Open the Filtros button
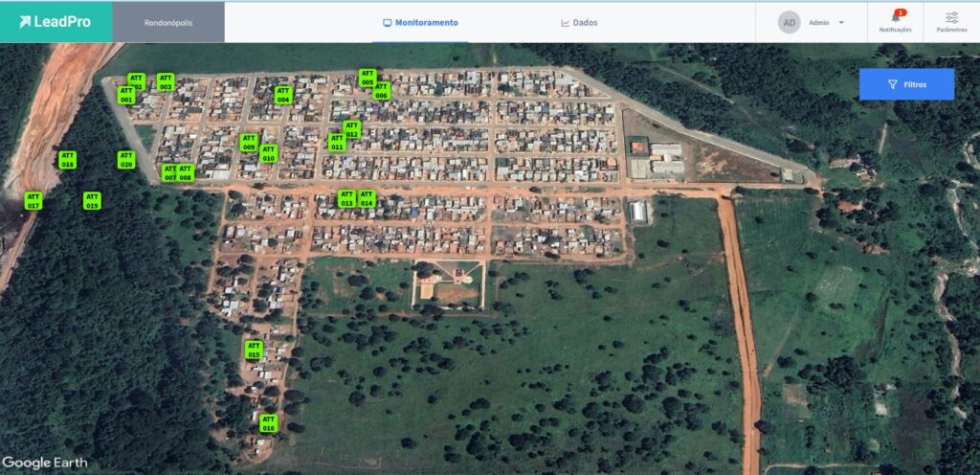 (x=906, y=84)
